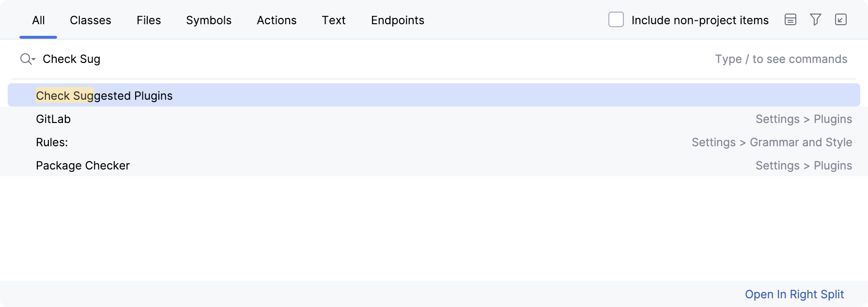The width and height of the screenshot is (868, 307).
Task: Enable Include non-project items
Action: coord(616,19)
